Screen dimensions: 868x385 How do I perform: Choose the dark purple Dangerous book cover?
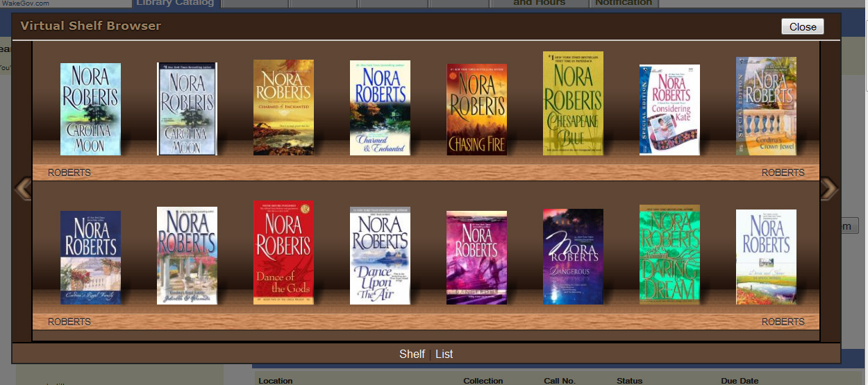(x=573, y=257)
